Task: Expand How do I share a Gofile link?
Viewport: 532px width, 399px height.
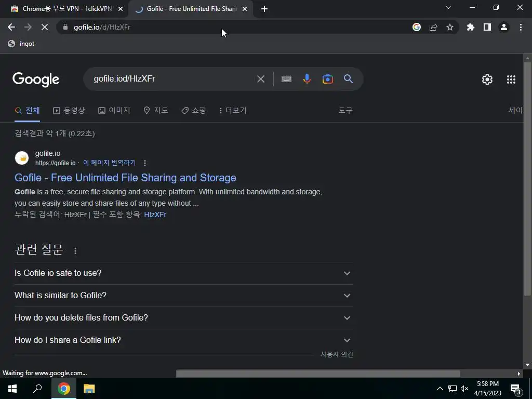Action: (183, 340)
